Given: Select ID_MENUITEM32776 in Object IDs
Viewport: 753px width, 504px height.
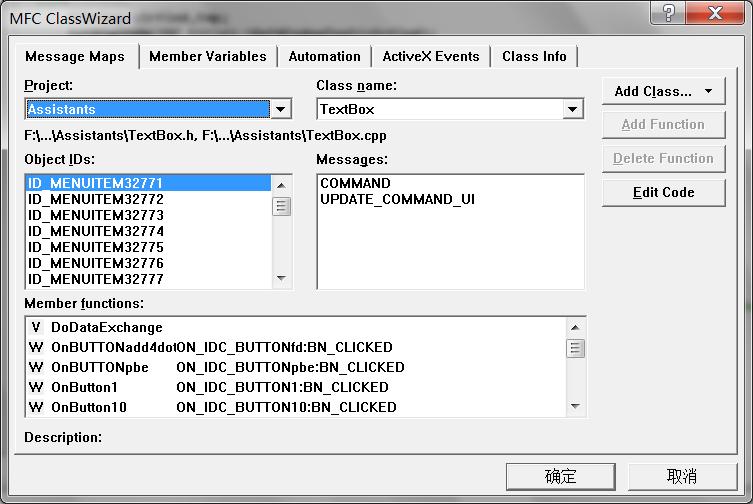Looking at the screenshot, I should point(148,263).
